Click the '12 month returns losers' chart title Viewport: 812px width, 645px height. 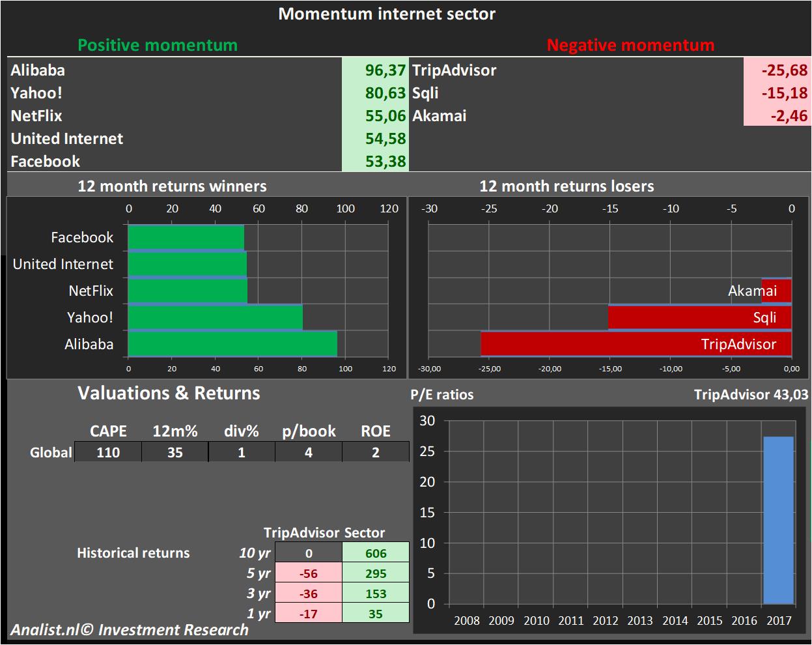point(567,186)
